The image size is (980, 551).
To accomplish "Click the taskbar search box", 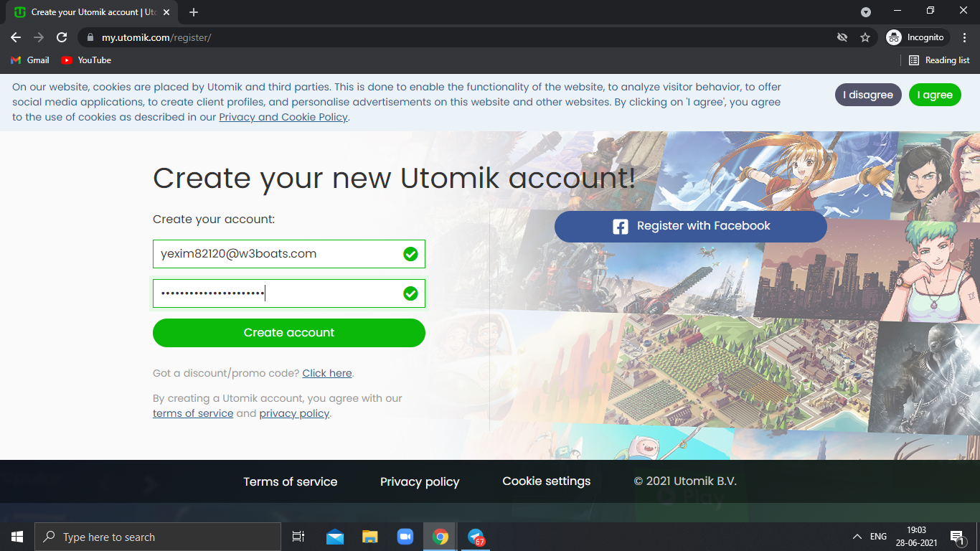I will [x=158, y=537].
